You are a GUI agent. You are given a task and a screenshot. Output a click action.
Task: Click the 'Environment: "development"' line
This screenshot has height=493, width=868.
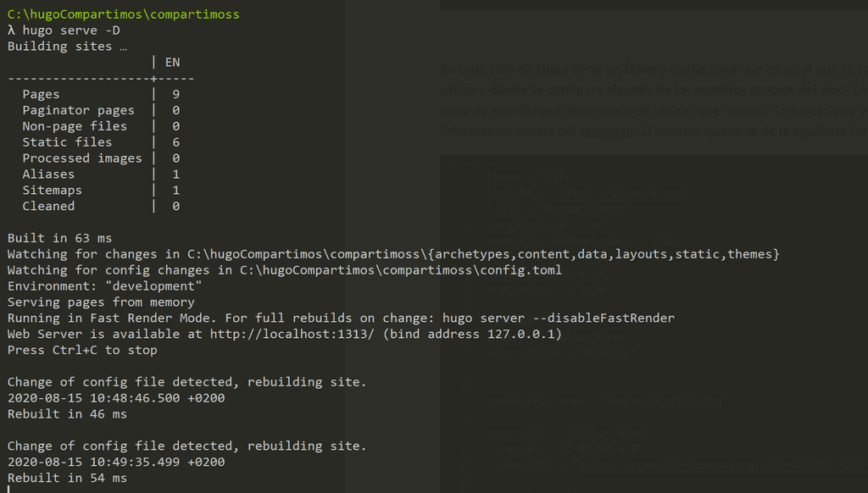(104, 286)
